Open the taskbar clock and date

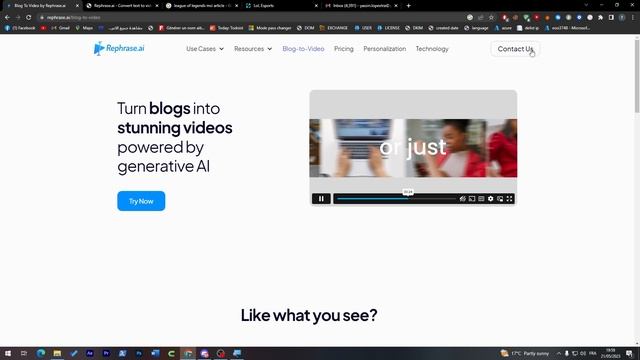[611, 353]
